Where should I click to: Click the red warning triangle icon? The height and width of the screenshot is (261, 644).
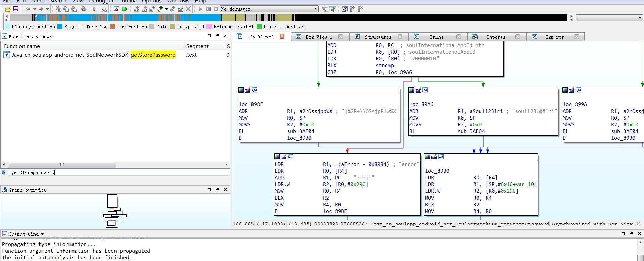(116, 9)
